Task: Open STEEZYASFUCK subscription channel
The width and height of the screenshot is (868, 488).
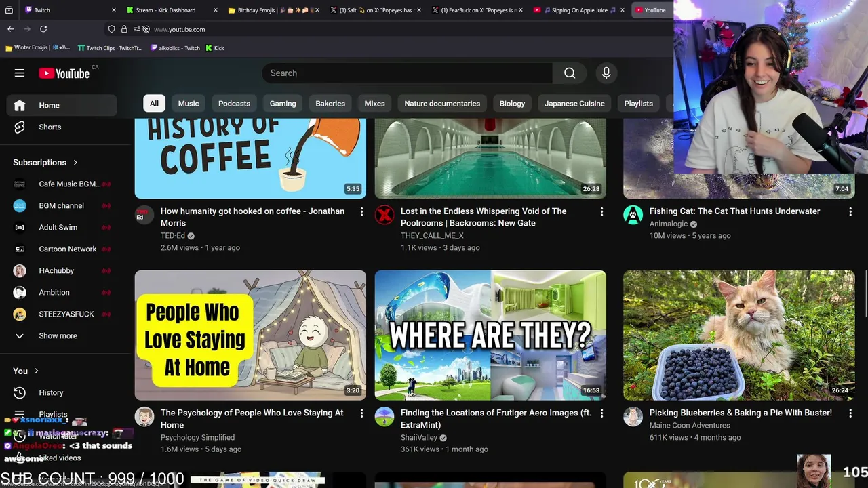Action: [x=62, y=314]
